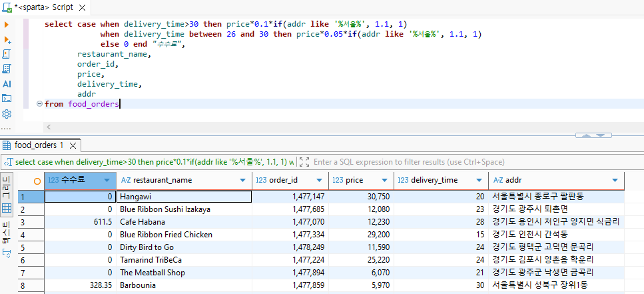
Task: Select row number 3 header
Action: 31,222
